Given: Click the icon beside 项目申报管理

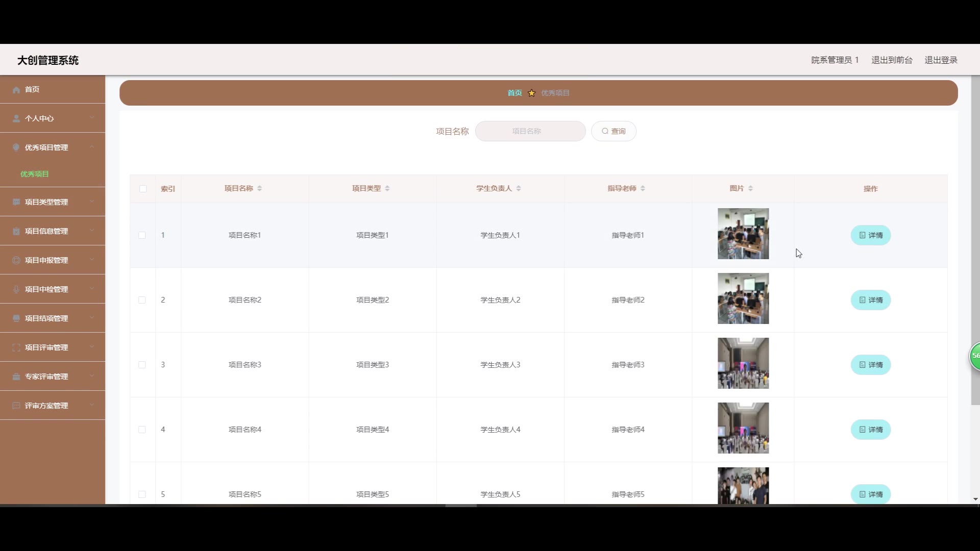Looking at the screenshot, I should tap(16, 261).
